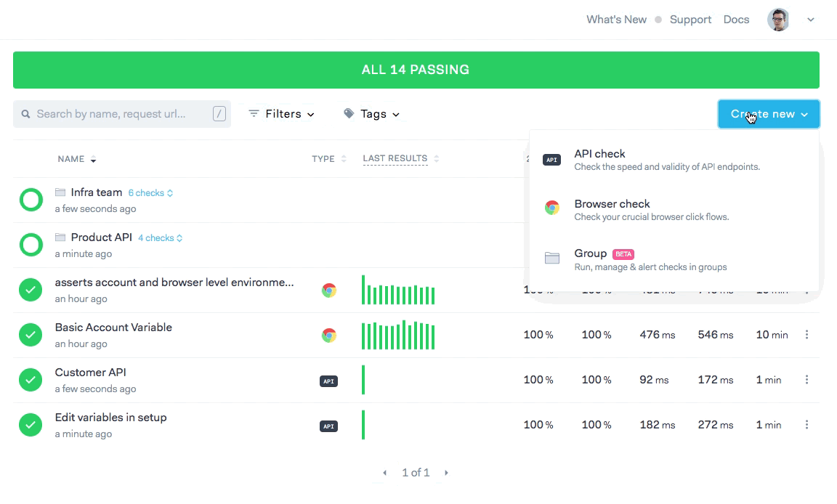Viewport: 837px width, 504px height.
Task: Click the status circle for Product API group
Action: 31,245
